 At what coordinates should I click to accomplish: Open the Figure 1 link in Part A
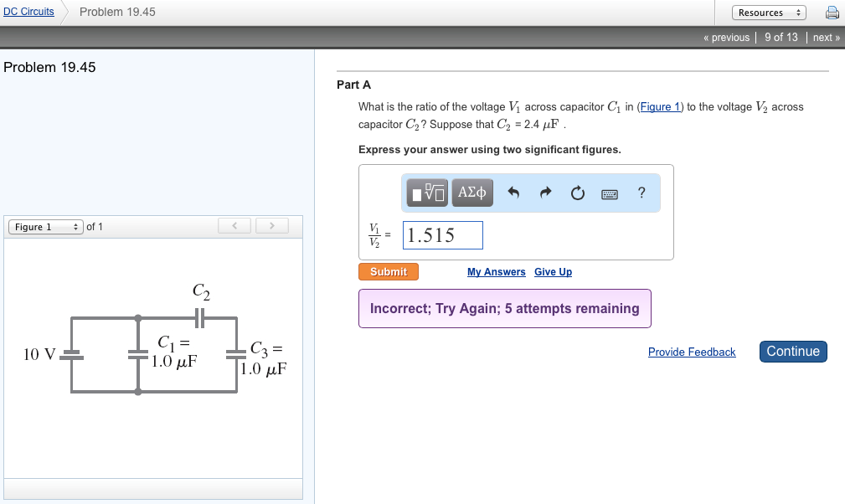(660, 106)
